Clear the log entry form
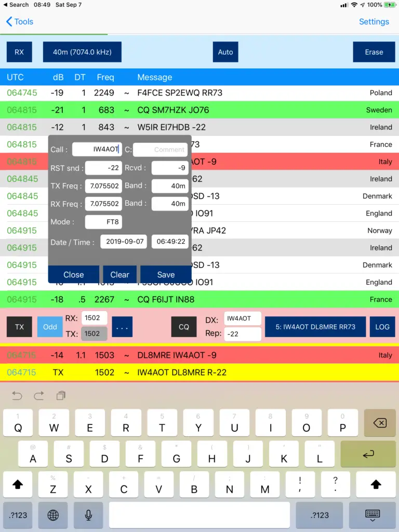 point(119,274)
